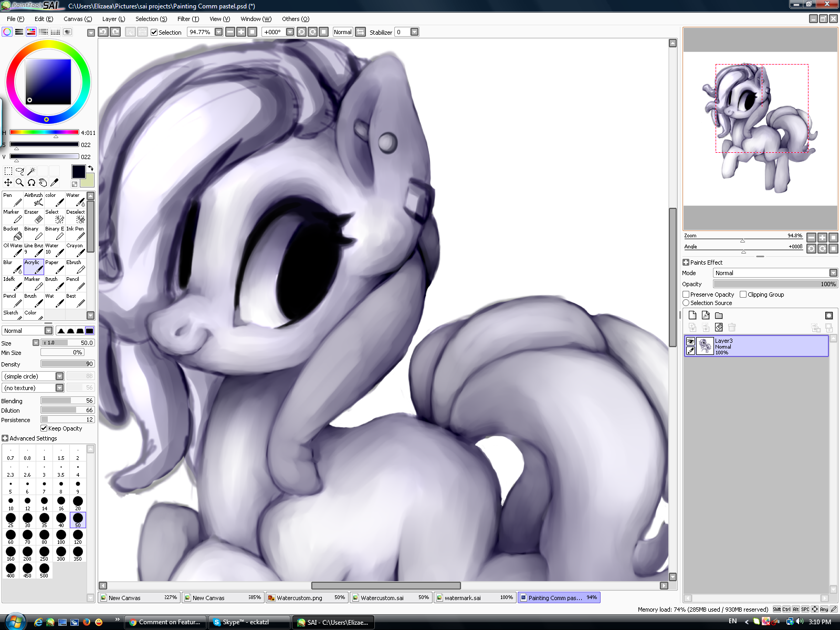Screen dimensions: 840x630
Task: Choose the Bucket fill tool
Action: (x=13, y=233)
